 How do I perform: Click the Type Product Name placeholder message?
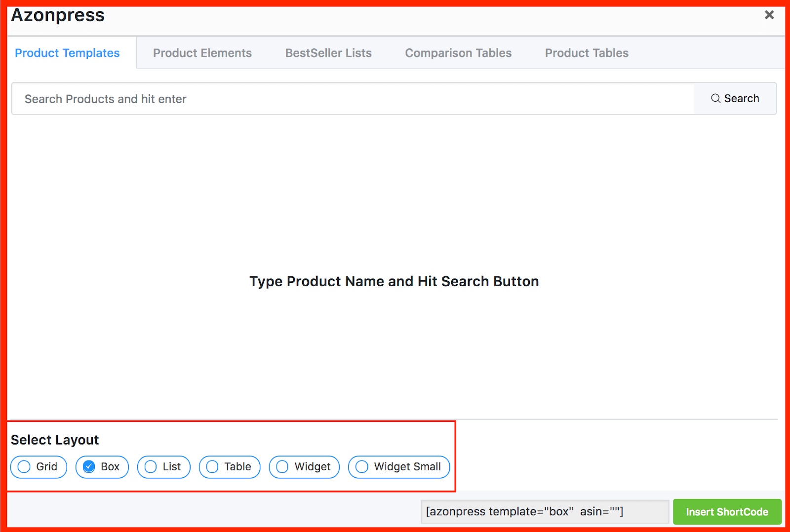point(394,281)
